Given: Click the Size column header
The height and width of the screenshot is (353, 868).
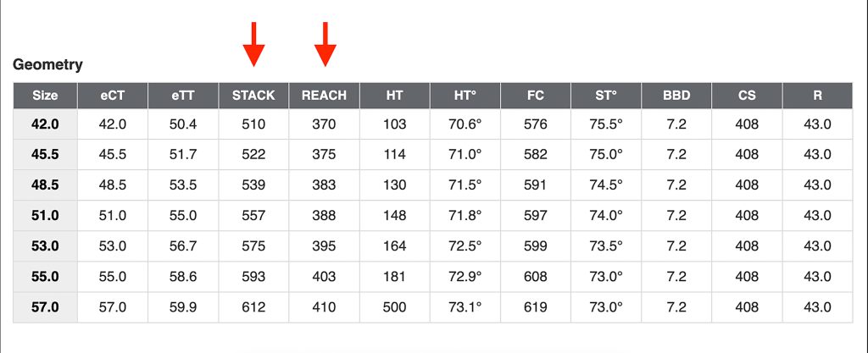Looking at the screenshot, I should (x=46, y=96).
